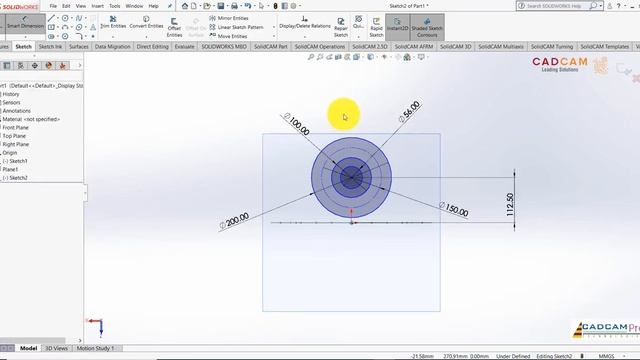Switch to the Motion Study 1 tab

96,348
